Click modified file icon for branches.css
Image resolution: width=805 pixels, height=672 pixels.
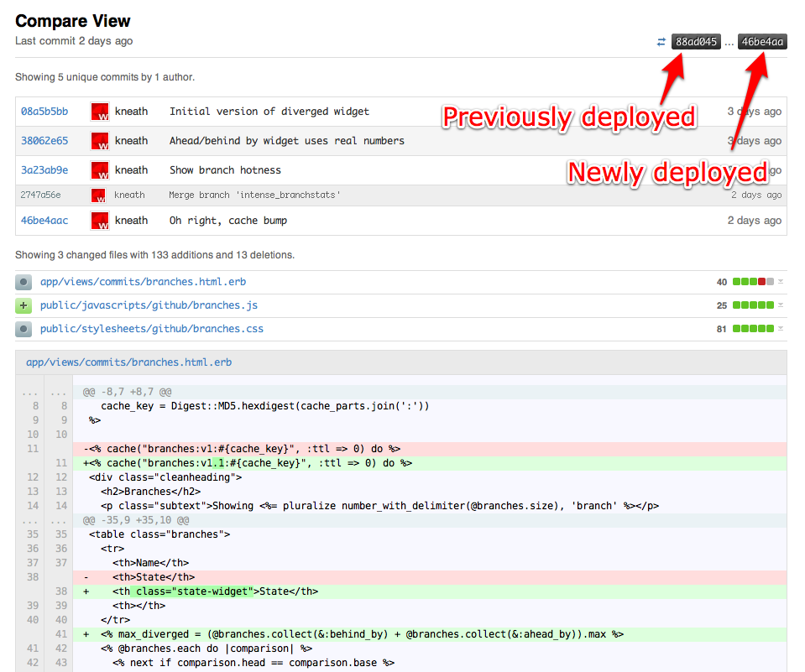24,329
